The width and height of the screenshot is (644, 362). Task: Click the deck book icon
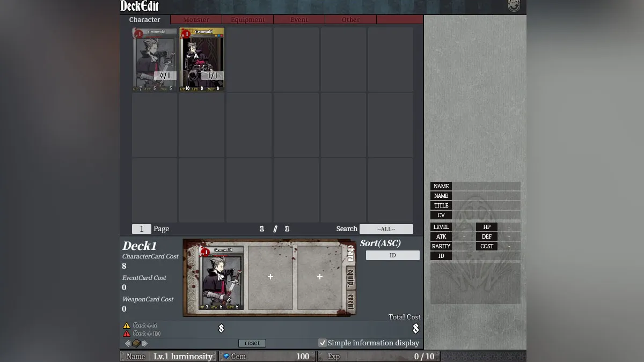136,343
